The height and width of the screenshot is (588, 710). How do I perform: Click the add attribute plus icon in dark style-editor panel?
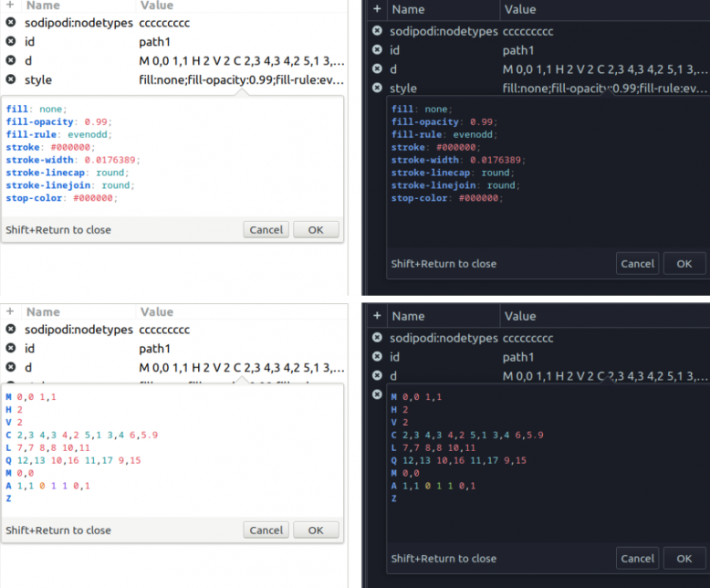[377, 9]
